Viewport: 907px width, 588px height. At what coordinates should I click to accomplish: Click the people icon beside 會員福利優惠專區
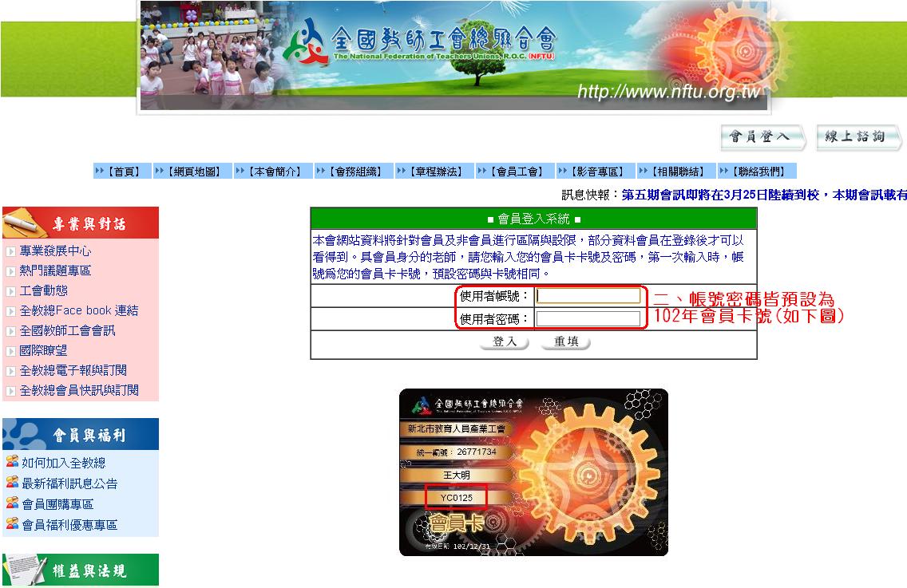pos(12,523)
